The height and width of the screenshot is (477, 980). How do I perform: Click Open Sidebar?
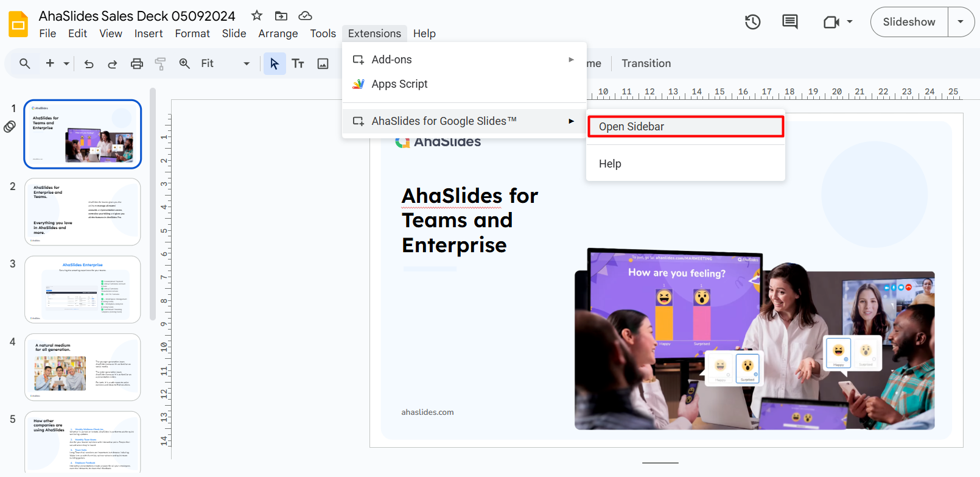pos(685,127)
